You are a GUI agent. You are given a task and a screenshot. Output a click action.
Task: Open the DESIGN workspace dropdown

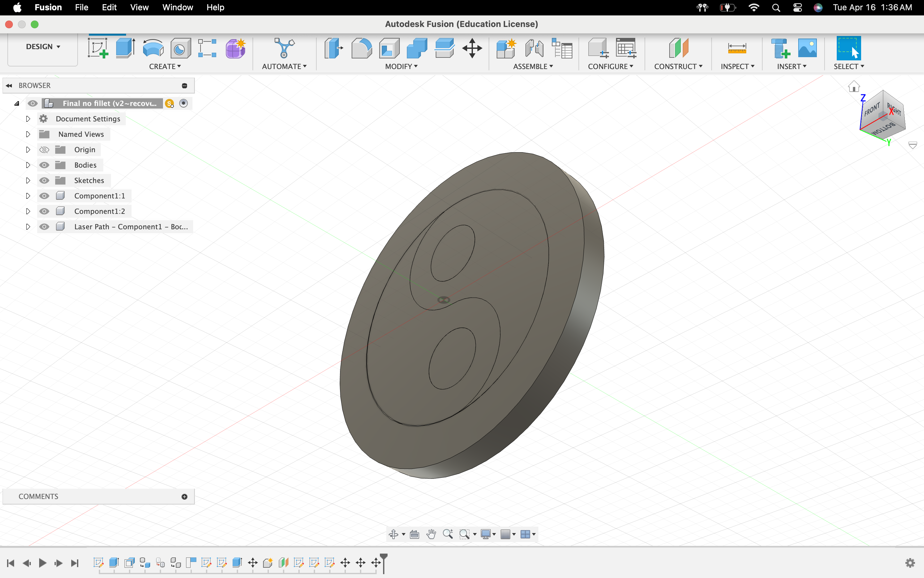click(43, 47)
